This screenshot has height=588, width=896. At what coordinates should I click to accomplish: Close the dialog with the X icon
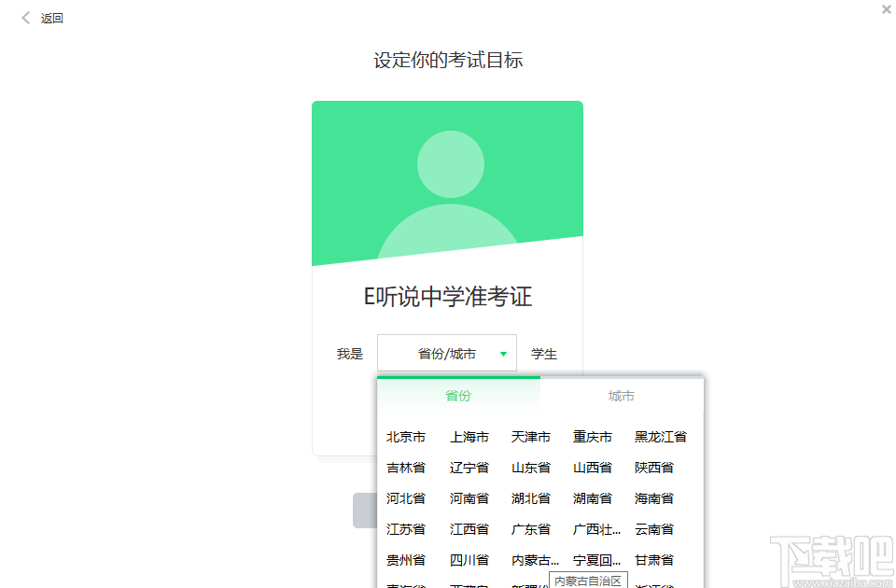[886, 9]
